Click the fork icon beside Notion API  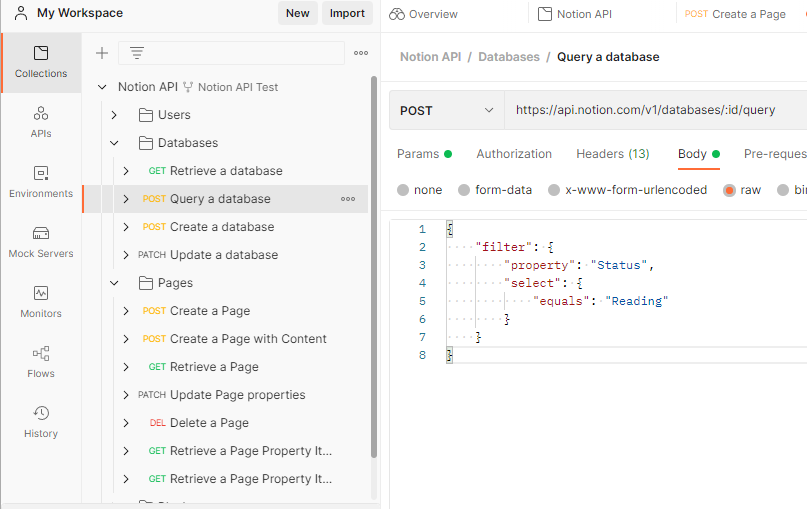coord(188,87)
